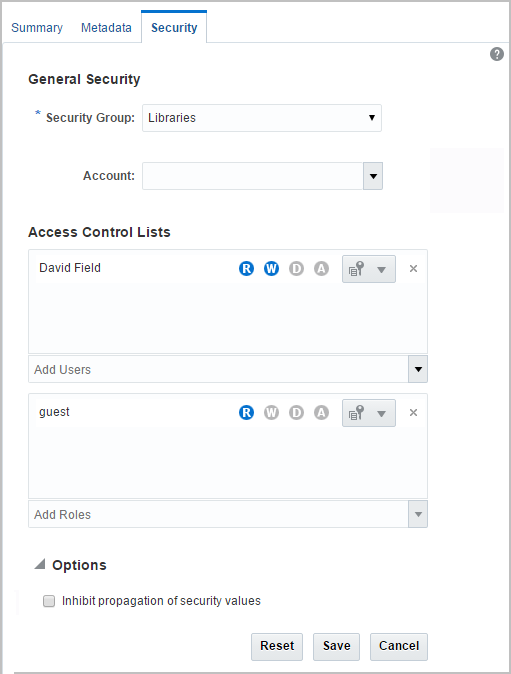Viewport: 511px width, 674px height.
Task: Switch to the Summary tab
Action: pyautogui.click(x=37, y=28)
